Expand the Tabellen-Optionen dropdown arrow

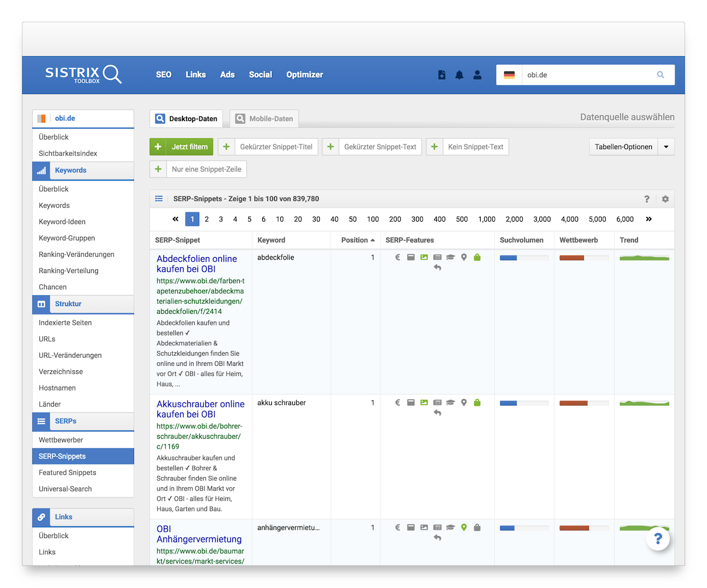pos(666,147)
